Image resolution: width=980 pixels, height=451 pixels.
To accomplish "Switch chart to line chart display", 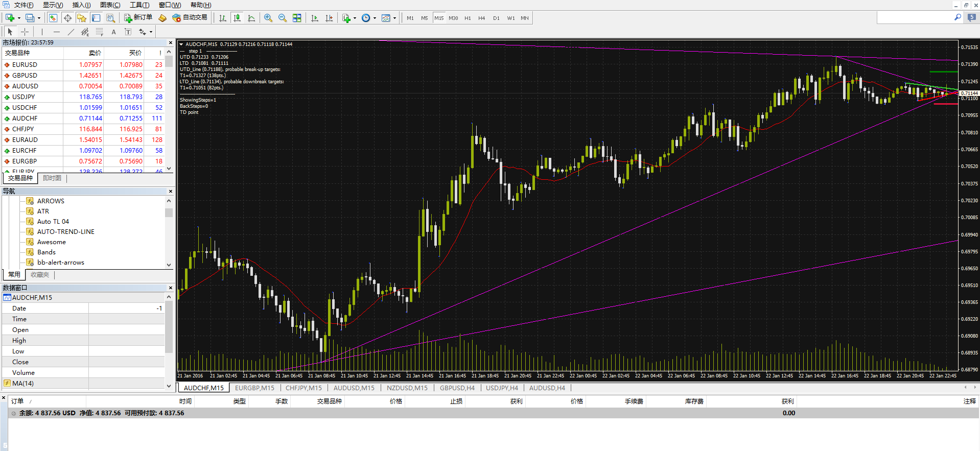I will coord(251,18).
